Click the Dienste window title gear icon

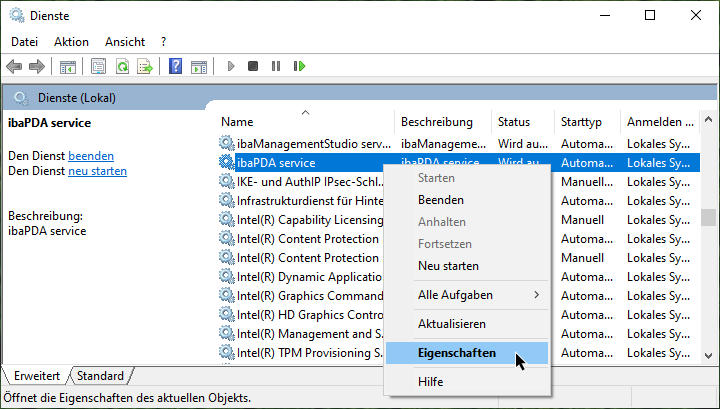tap(17, 15)
